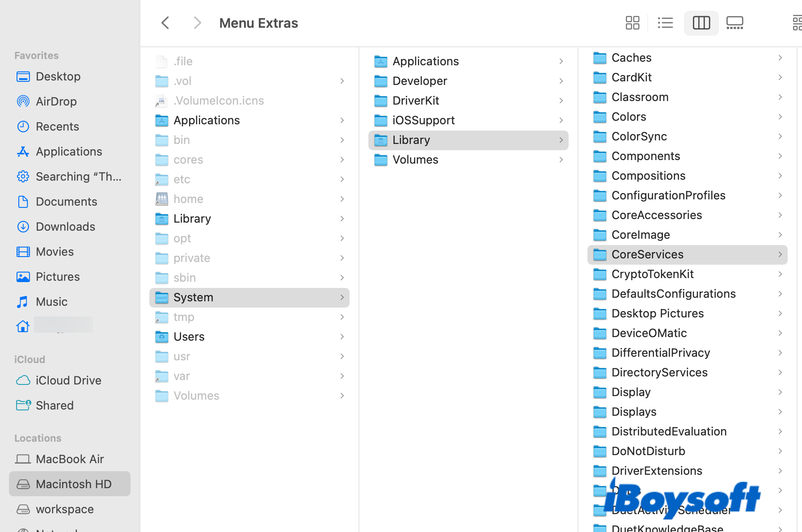This screenshot has height=532, width=802.
Task: Open AirDrop in sidebar
Action: point(56,101)
